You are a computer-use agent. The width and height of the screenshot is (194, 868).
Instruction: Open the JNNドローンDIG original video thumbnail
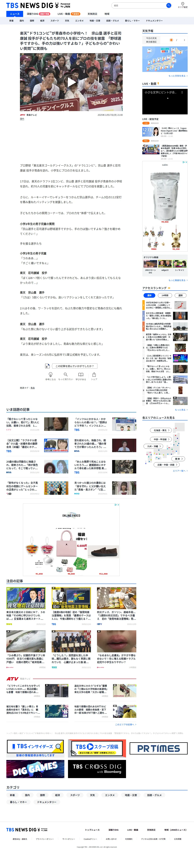click(x=150, y=264)
